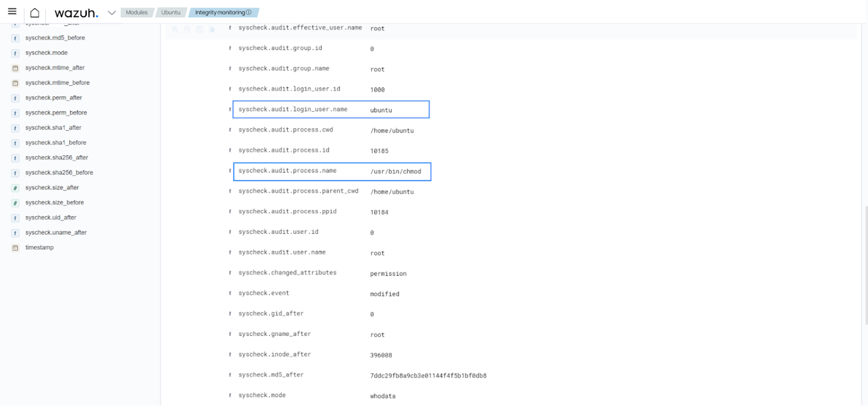Click the syscheck.size_after number type icon
This screenshot has width=868, height=406.
click(16, 188)
